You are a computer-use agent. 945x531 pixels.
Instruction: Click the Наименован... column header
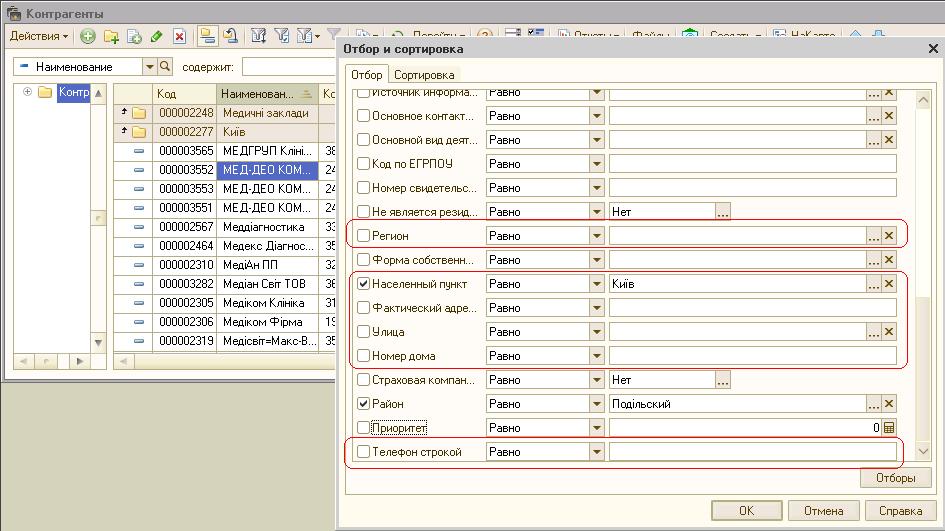[267, 93]
